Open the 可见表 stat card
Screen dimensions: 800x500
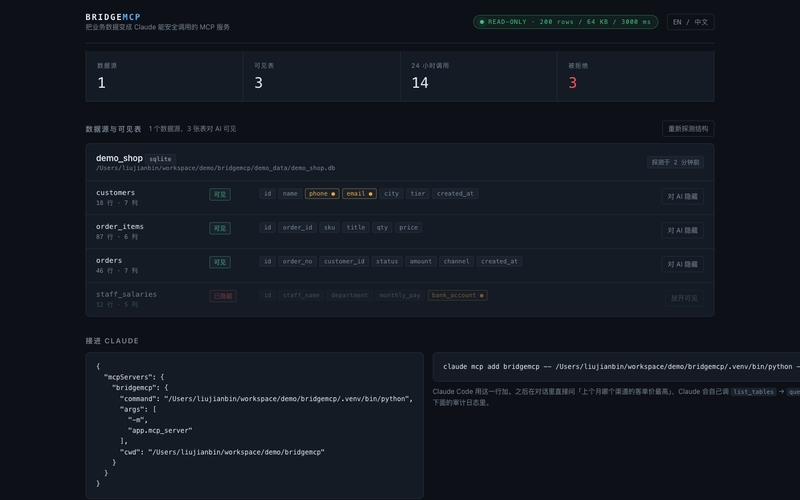pyautogui.click(x=321, y=76)
